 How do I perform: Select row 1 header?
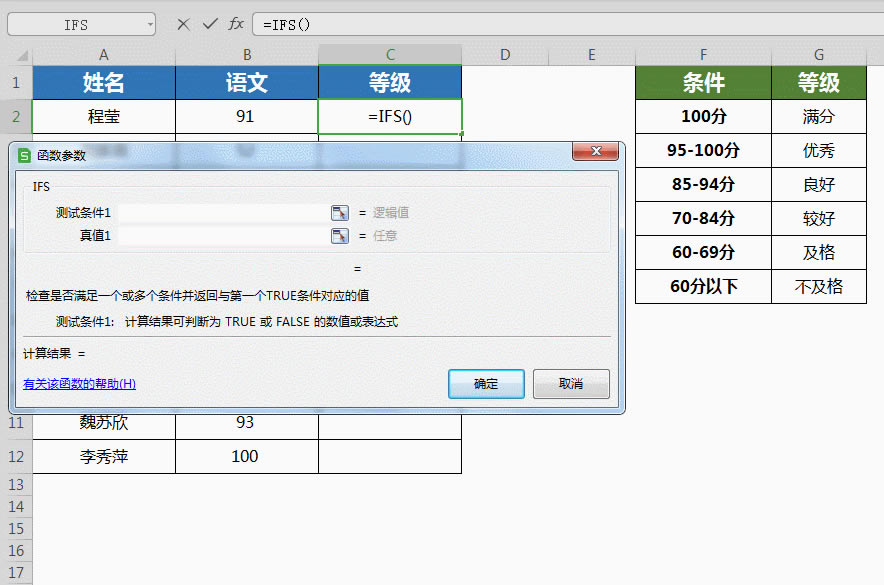(16, 83)
